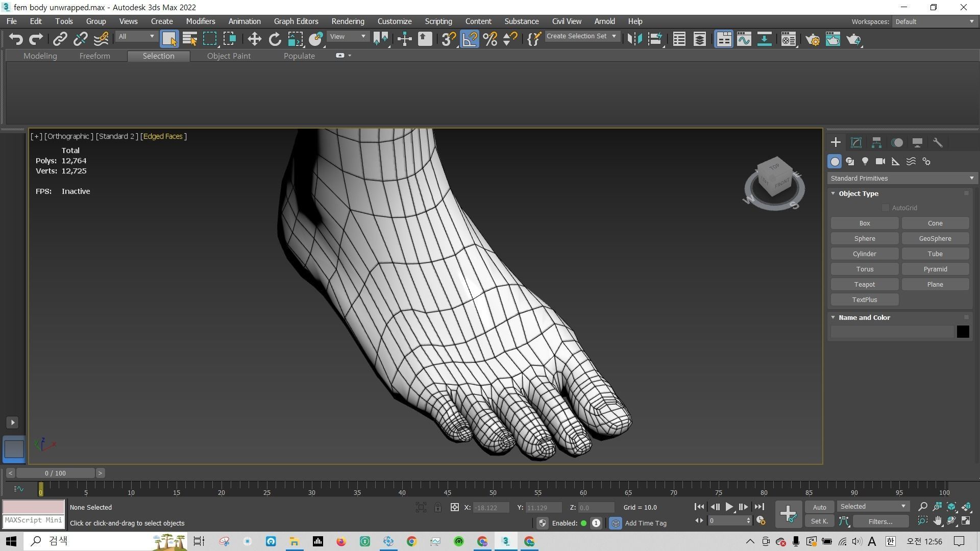Click the time slider 0 / 100
The image size is (980, 551).
click(x=55, y=473)
